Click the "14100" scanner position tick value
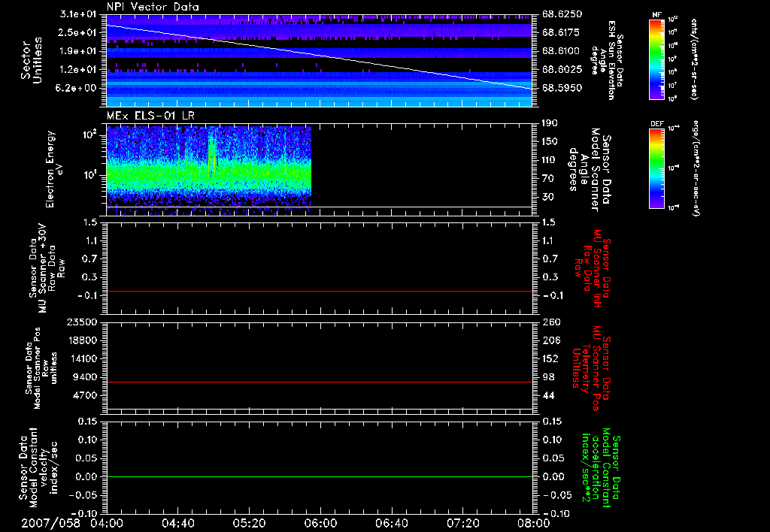The image size is (770, 532). (83, 358)
